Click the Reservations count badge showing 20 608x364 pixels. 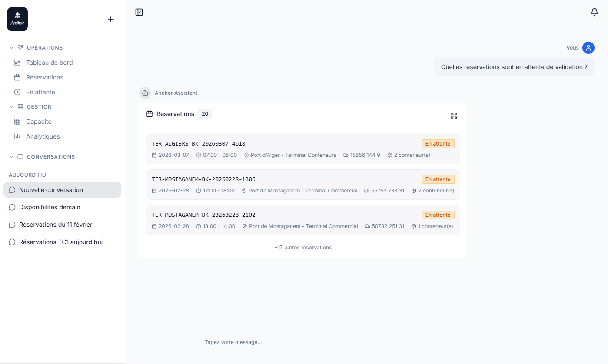click(x=205, y=114)
